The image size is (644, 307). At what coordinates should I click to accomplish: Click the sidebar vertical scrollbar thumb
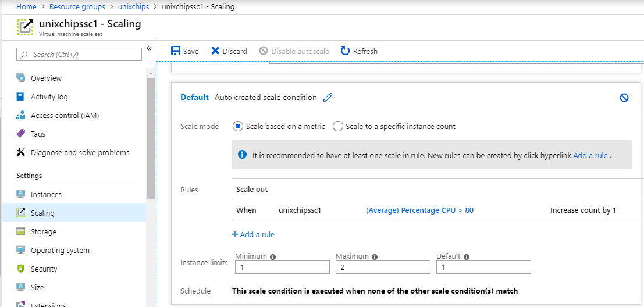click(x=151, y=138)
